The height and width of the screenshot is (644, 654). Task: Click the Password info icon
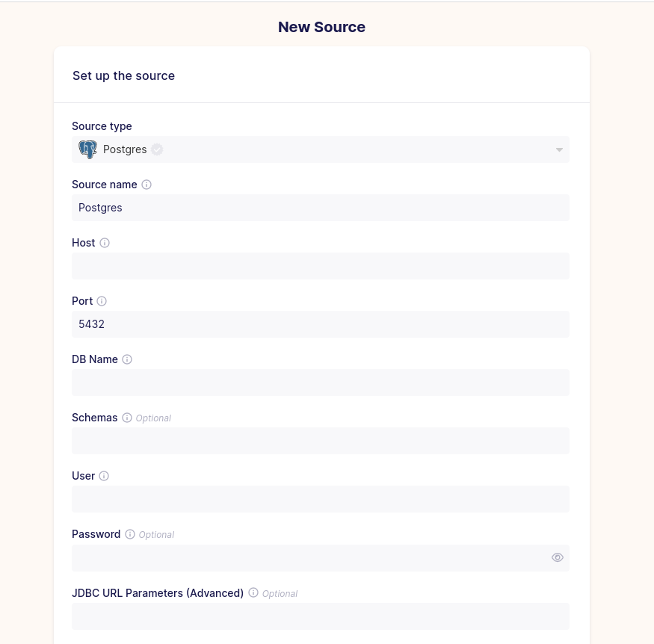(x=130, y=534)
